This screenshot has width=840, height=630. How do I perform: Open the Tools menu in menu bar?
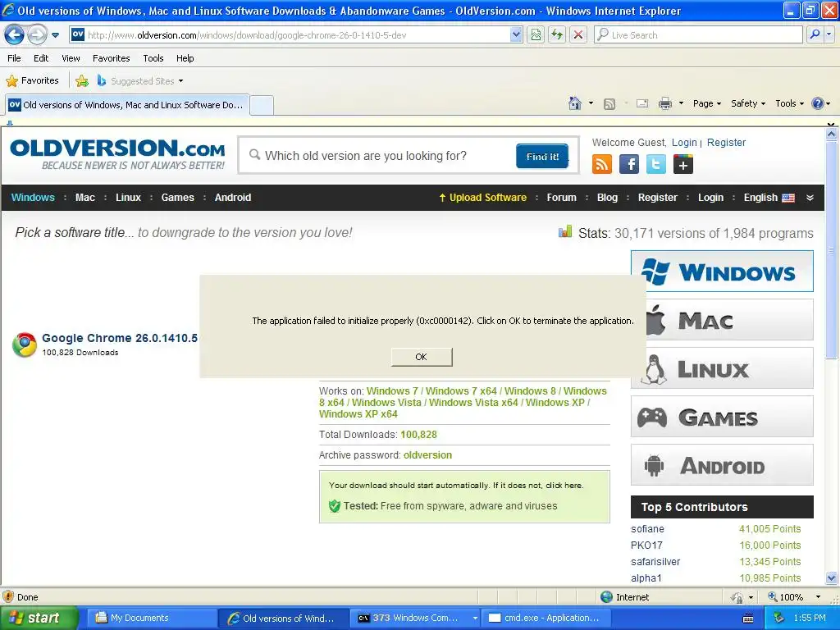pos(153,58)
